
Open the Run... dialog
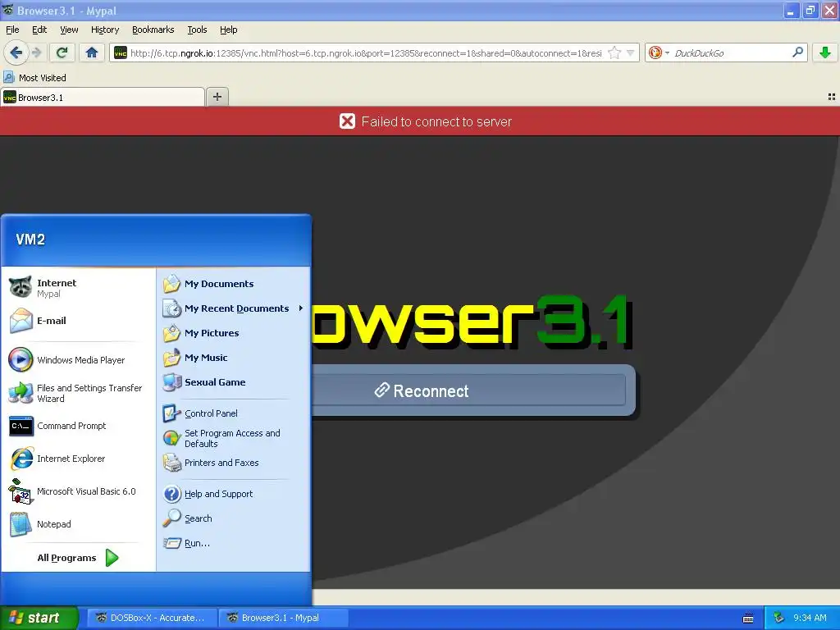[x=234, y=543]
